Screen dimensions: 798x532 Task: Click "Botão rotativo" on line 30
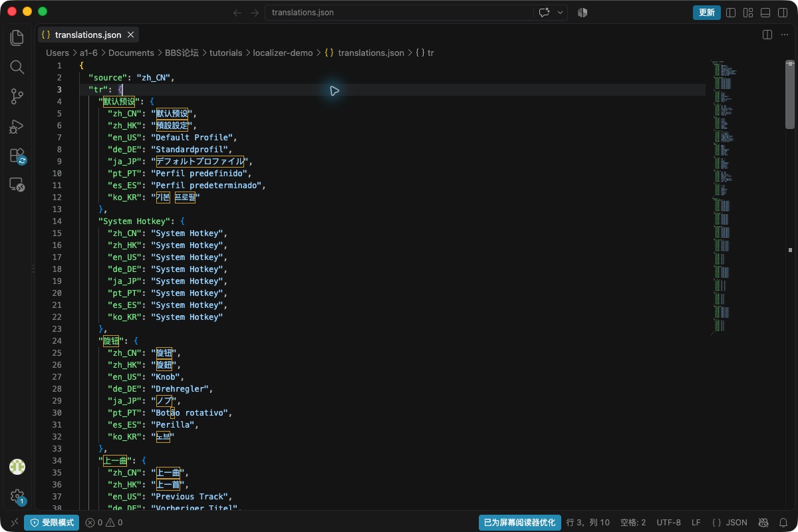click(190, 413)
